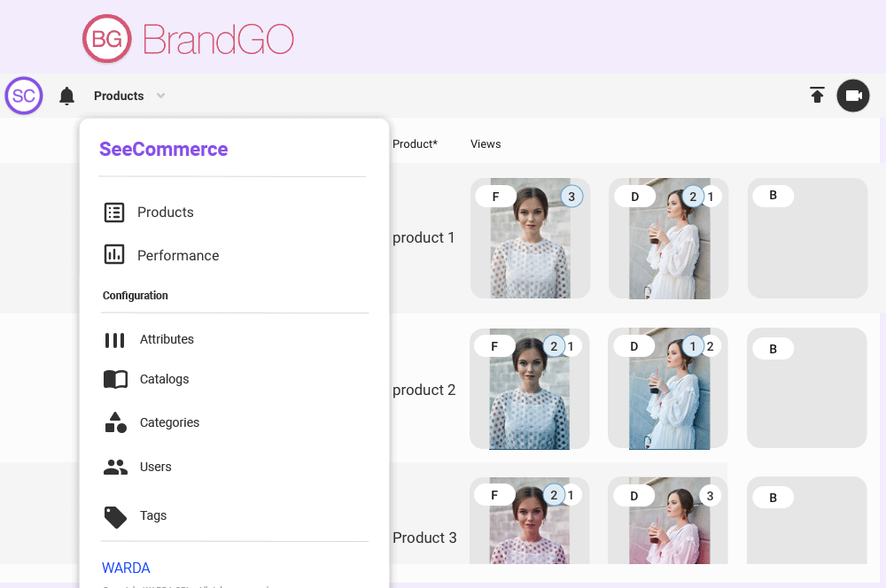Click the upload arrow icon
The height and width of the screenshot is (588, 886).
pos(817,95)
